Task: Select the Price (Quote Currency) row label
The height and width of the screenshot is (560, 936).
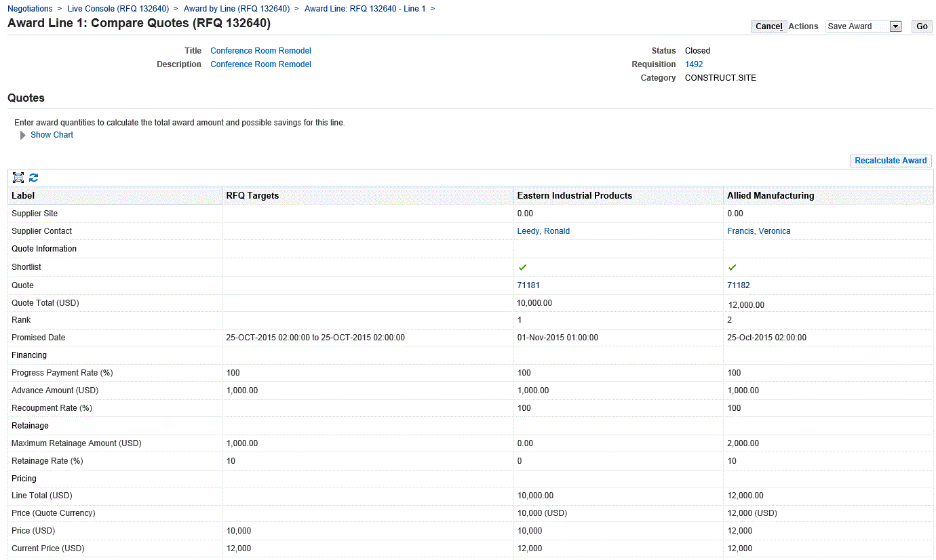Action: [54, 513]
